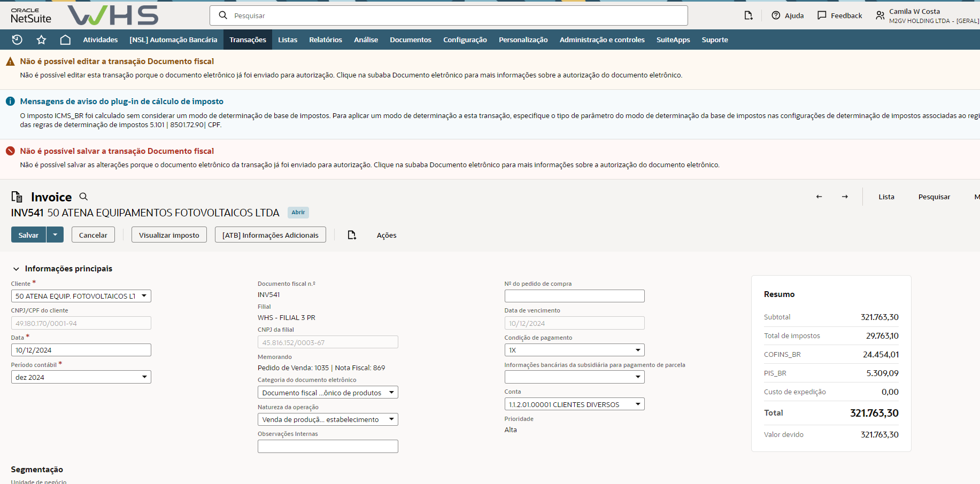Expand the Período contábil dropdown
The width and height of the screenshot is (980, 484).
click(x=144, y=377)
